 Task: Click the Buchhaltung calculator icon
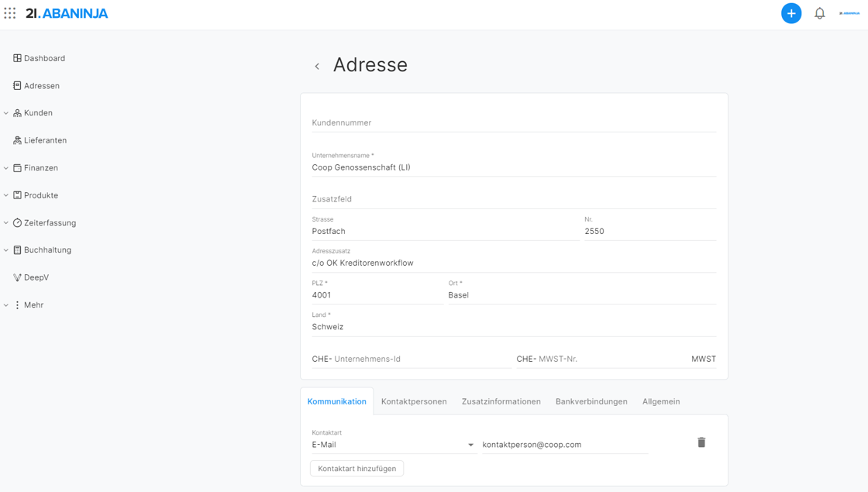17,250
